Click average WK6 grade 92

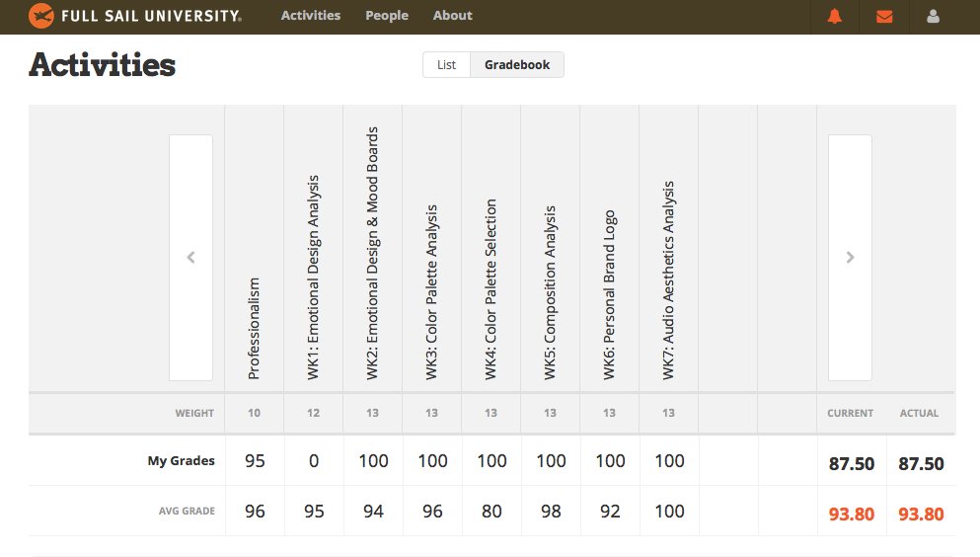(610, 512)
